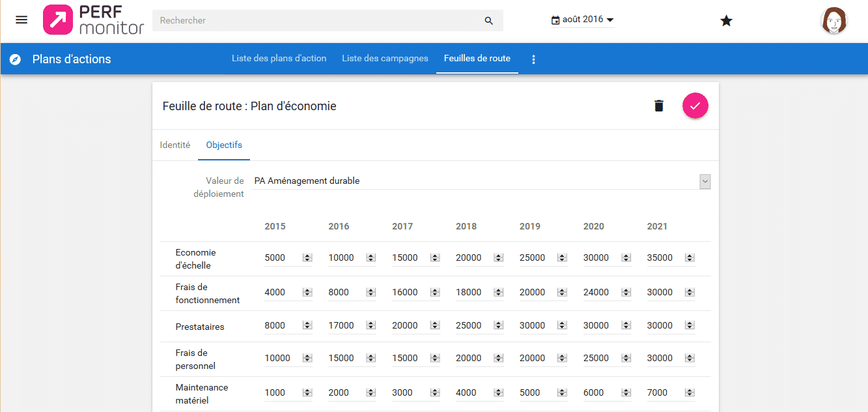Select the Feuilles de route tab
The width and height of the screenshot is (868, 412).
point(477,59)
